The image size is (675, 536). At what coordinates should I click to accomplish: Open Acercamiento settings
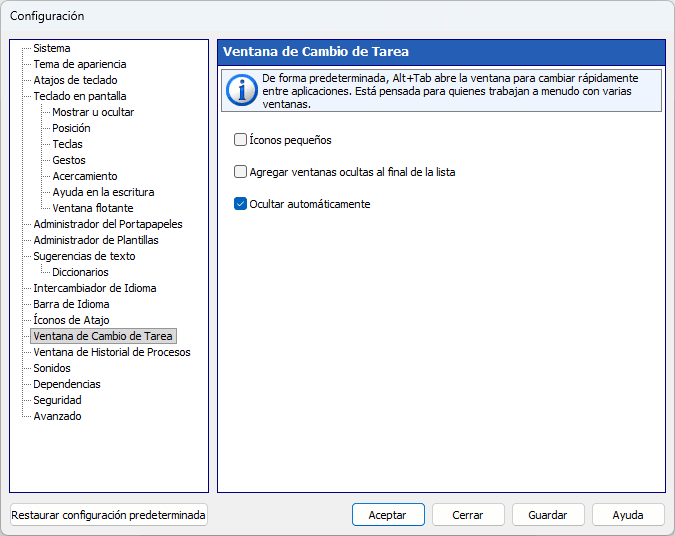pyautogui.click(x=85, y=176)
